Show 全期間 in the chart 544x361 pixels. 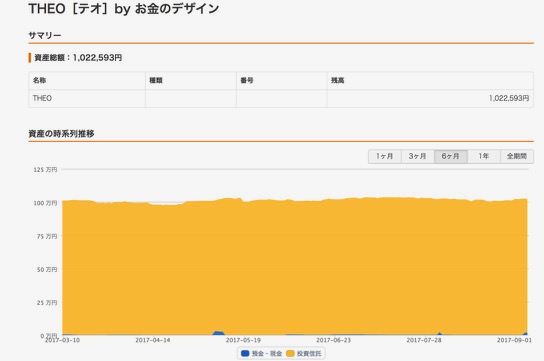tap(517, 156)
